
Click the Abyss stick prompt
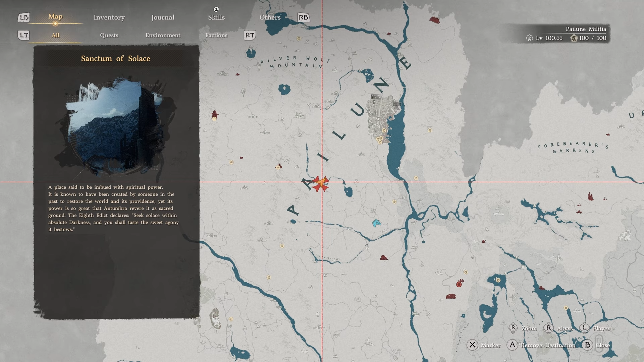click(x=549, y=328)
